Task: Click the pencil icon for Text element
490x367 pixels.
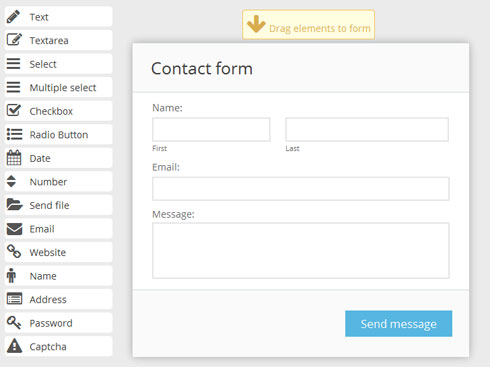Action: (x=13, y=17)
